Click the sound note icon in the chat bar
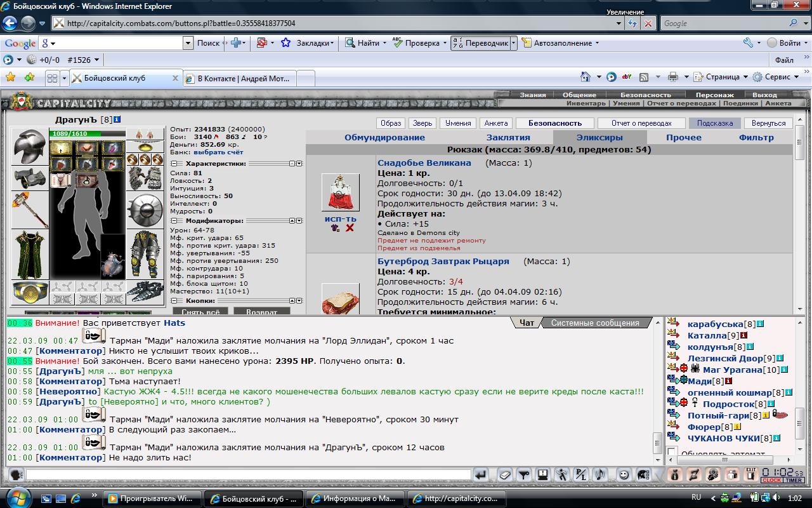Viewport: 812px width, 508px height. pos(599,474)
